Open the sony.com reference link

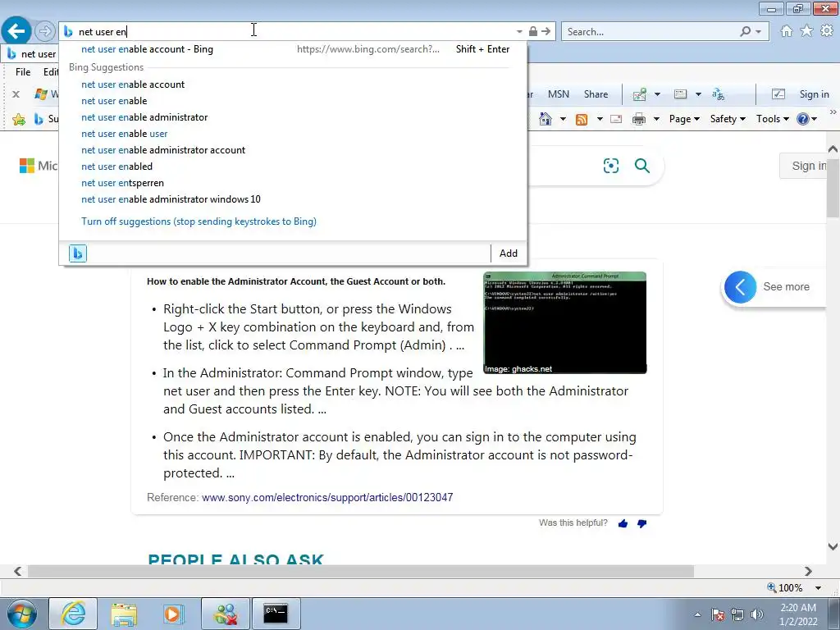pyautogui.click(x=327, y=498)
